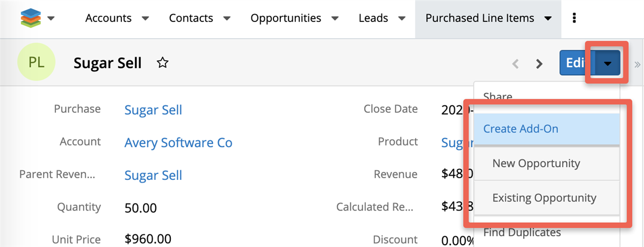Open the Avery Software Co account link
The image size is (644, 247).
click(178, 143)
